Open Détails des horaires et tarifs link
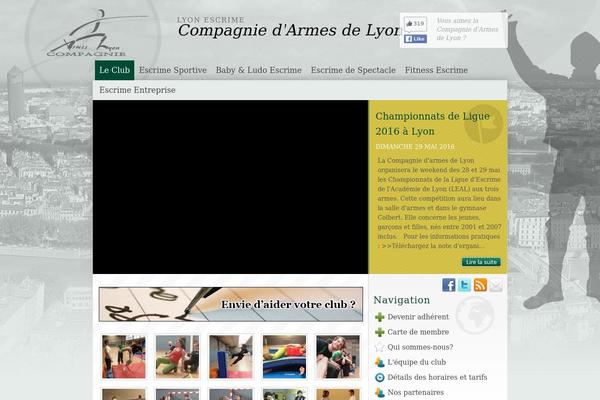The image size is (600, 400). (x=437, y=377)
